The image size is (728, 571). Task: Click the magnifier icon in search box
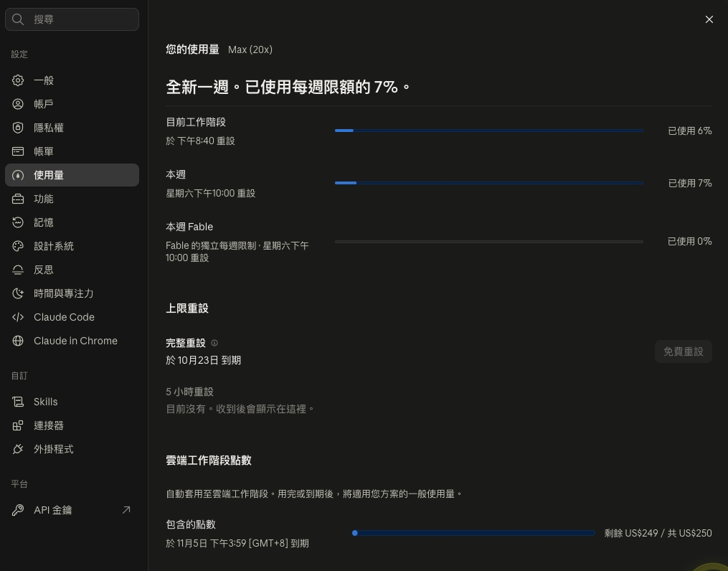click(18, 19)
